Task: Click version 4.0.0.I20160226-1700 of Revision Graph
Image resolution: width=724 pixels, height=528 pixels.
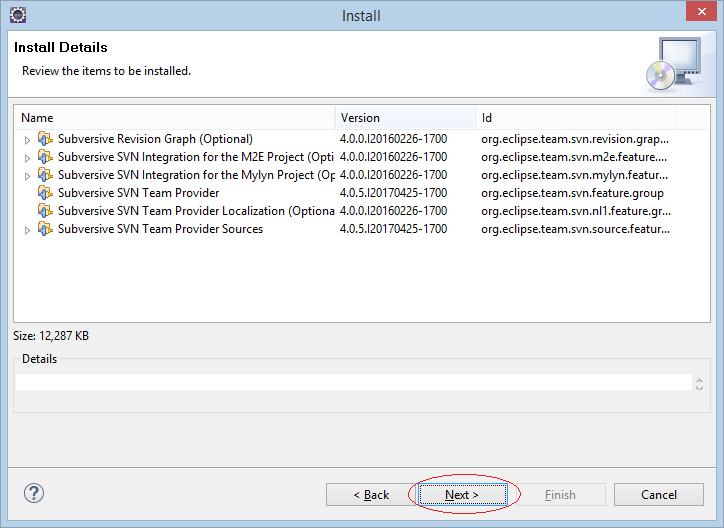Action: tap(393, 139)
